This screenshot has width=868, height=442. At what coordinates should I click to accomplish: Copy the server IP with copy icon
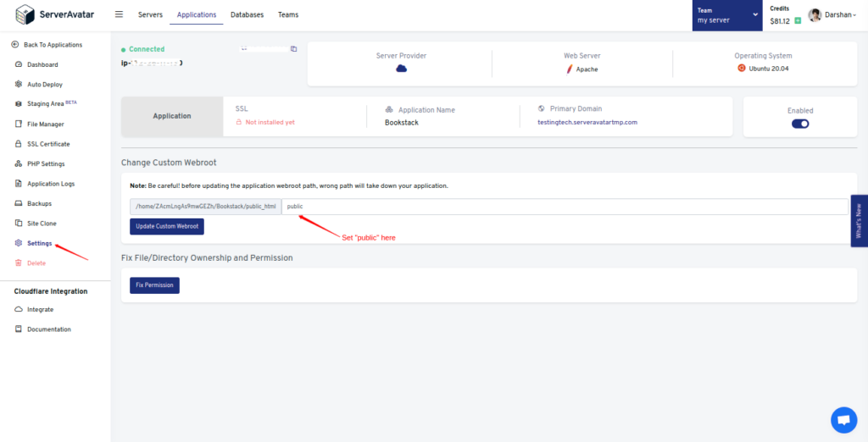pos(294,48)
